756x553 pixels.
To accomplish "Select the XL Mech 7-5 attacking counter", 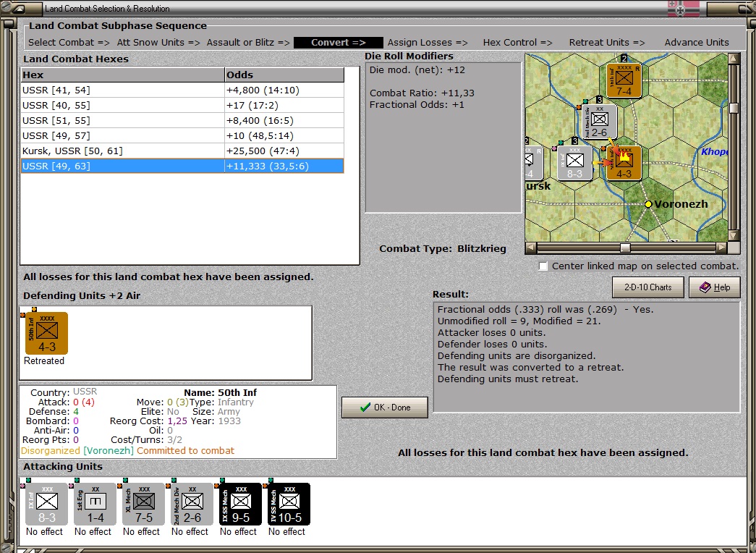I will tap(144, 505).
